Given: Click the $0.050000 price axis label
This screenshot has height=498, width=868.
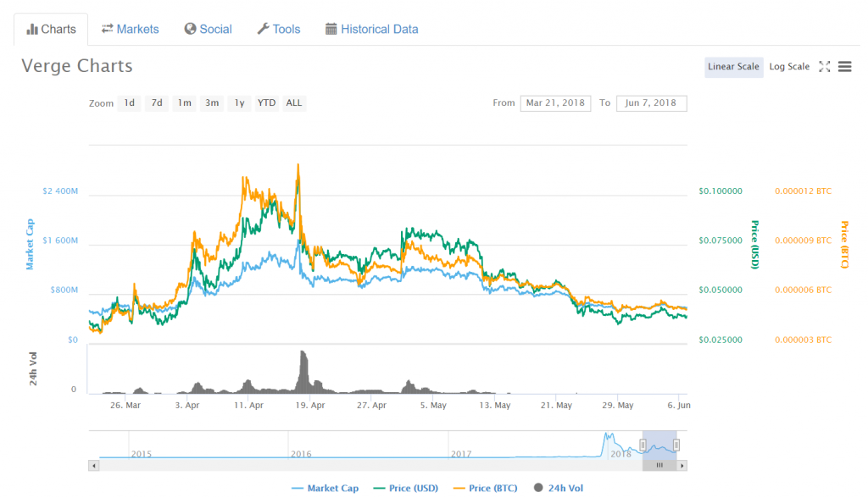Looking at the screenshot, I should 721,290.
